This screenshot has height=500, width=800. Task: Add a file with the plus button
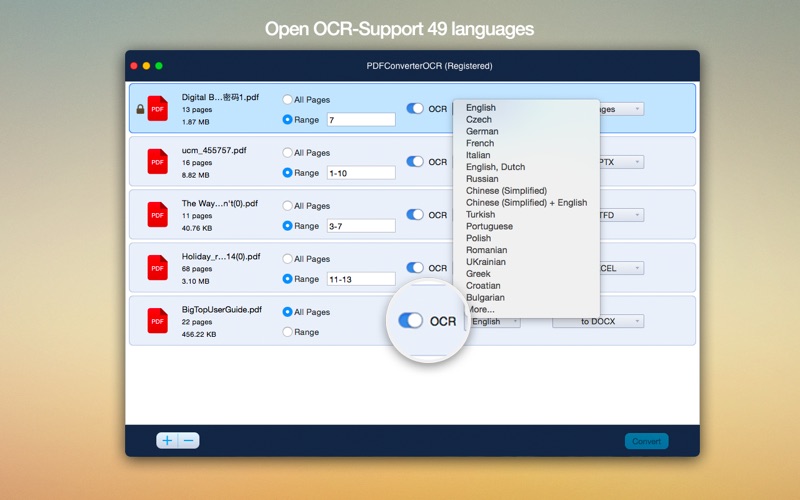[167, 440]
